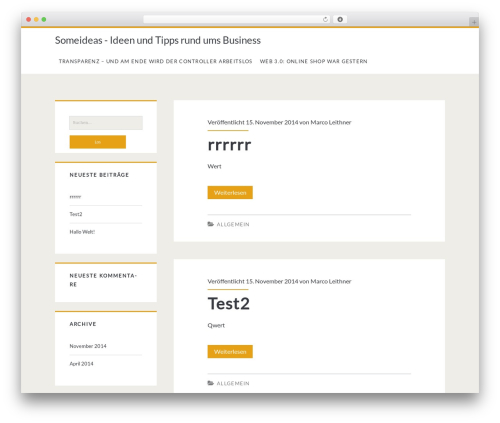
Task: Open the April 2014 archive
Action: tap(81, 364)
